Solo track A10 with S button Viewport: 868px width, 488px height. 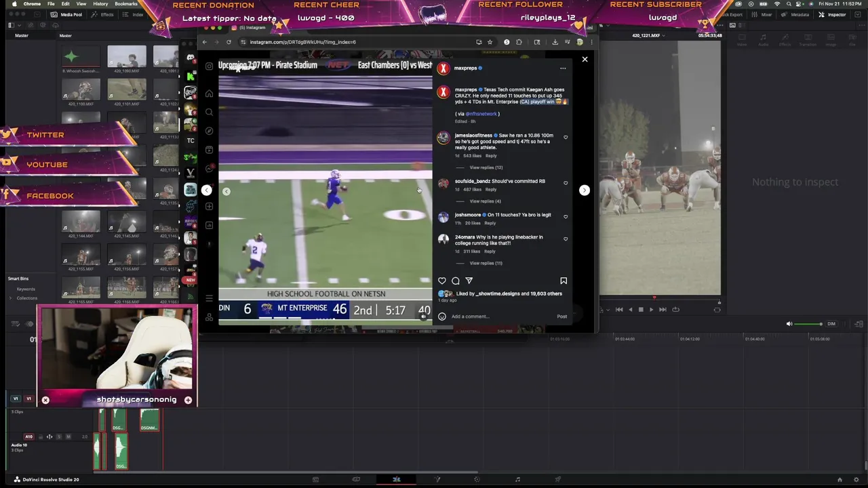coord(59,436)
